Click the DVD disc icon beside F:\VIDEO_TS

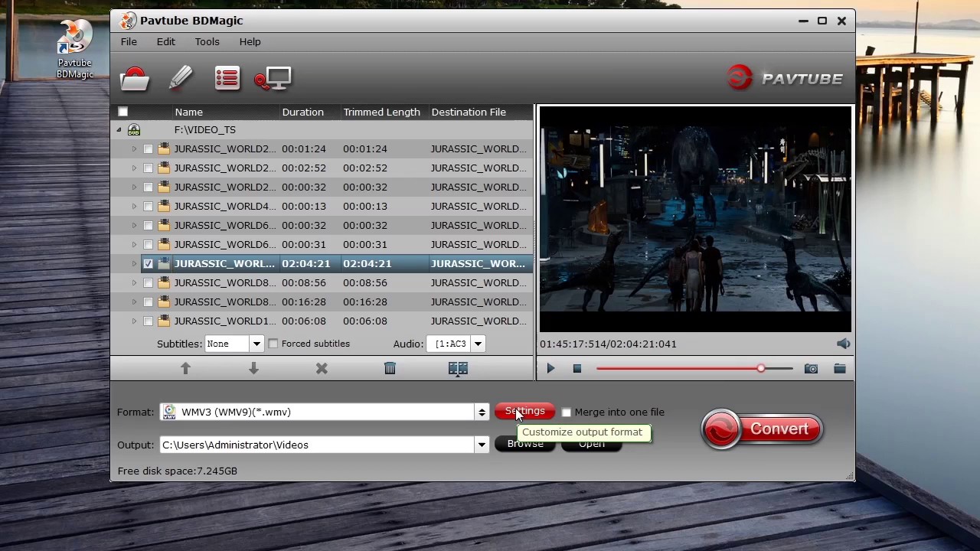pos(134,130)
